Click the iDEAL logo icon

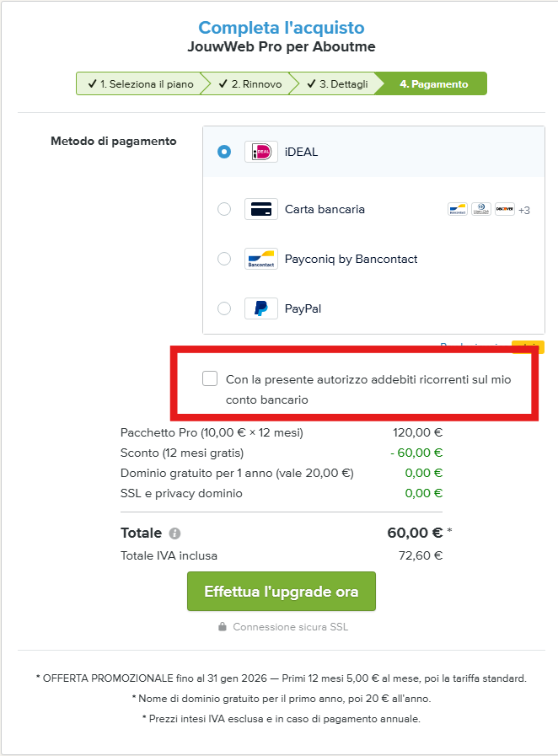[260, 152]
